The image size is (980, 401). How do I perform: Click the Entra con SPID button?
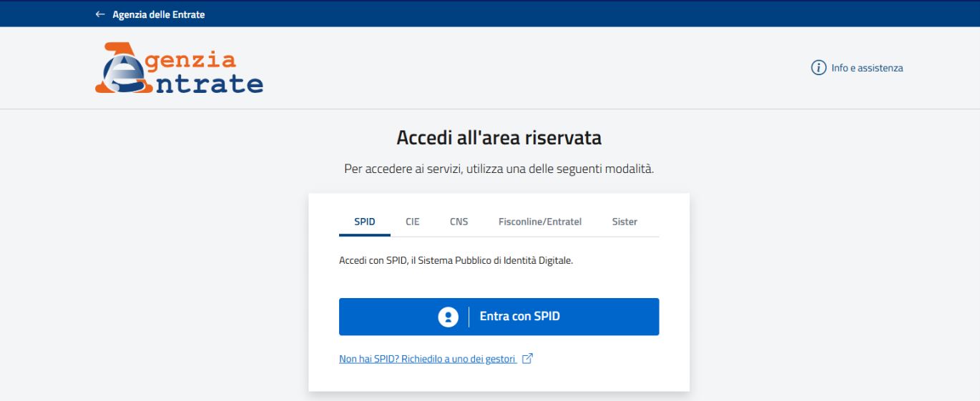coord(499,317)
